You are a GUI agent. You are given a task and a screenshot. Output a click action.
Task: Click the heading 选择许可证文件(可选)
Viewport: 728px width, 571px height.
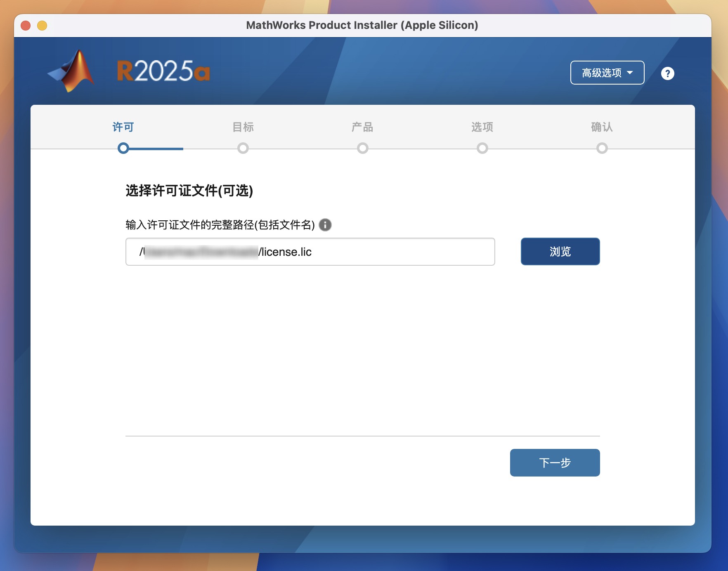click(189, 191)
